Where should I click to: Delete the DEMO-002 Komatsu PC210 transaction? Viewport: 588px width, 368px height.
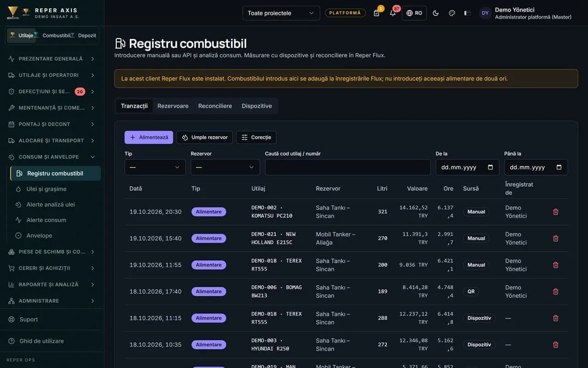click(x=555, y=212)
